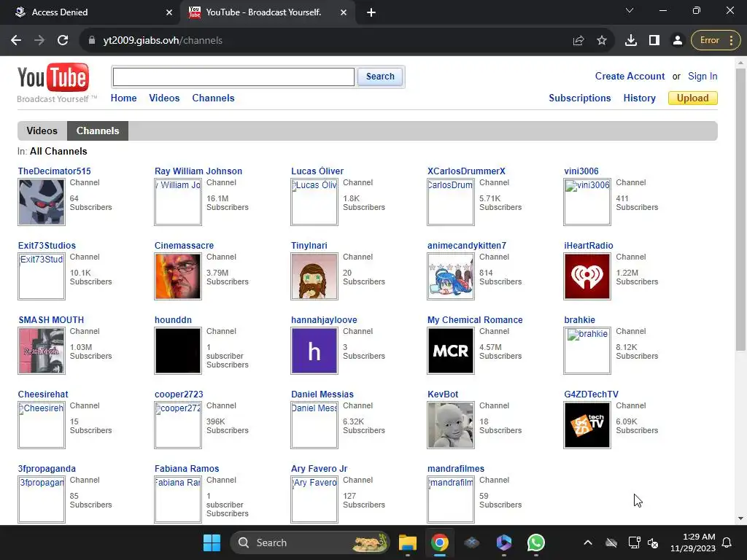747x560 pixels.
Task: Click Create Account link
Action: coord(630,76)
